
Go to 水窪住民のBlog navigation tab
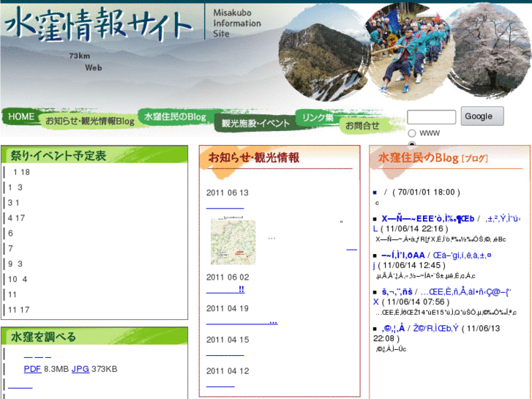pos(175,117)
